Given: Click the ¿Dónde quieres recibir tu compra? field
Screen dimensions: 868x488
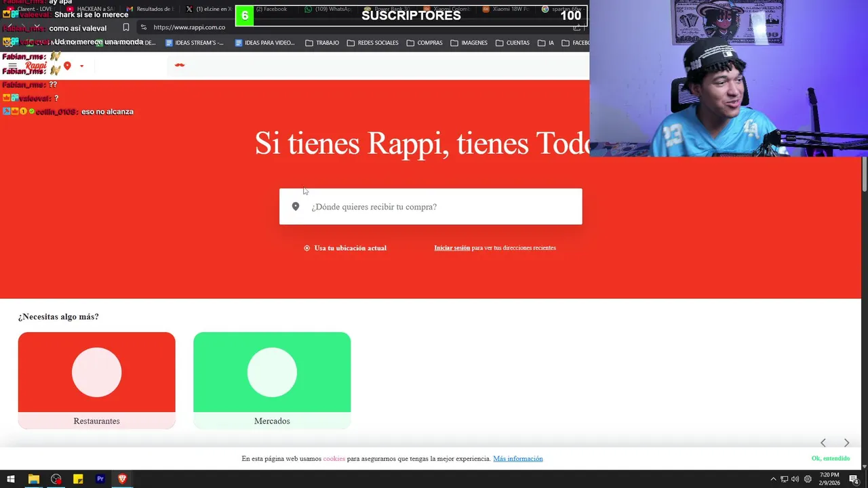Looking at the screenshot, I should point(431,207).
